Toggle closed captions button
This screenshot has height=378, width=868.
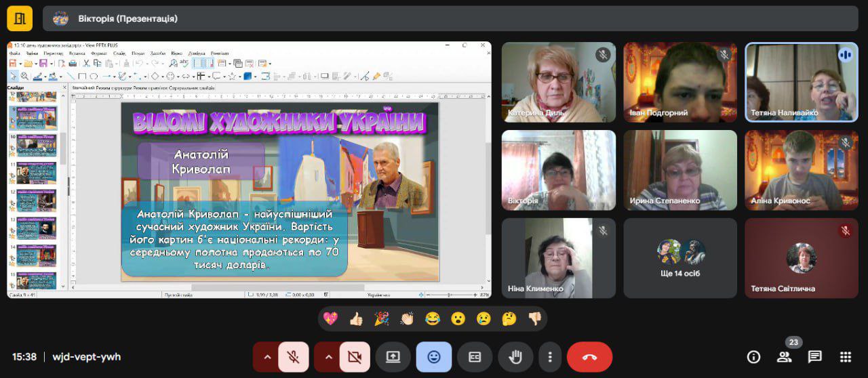point(475,357)
